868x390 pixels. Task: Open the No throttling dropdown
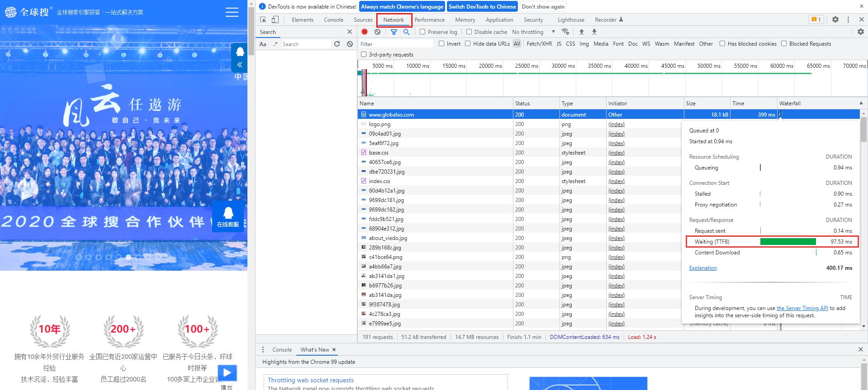[533, 32]
